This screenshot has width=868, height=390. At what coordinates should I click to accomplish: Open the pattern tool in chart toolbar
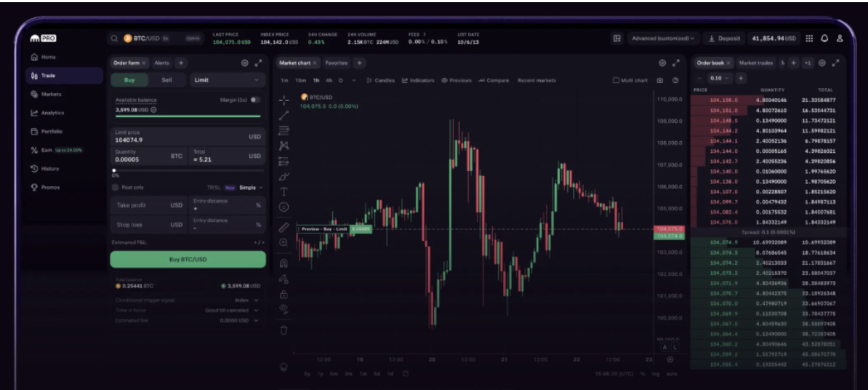click(284, 146)
